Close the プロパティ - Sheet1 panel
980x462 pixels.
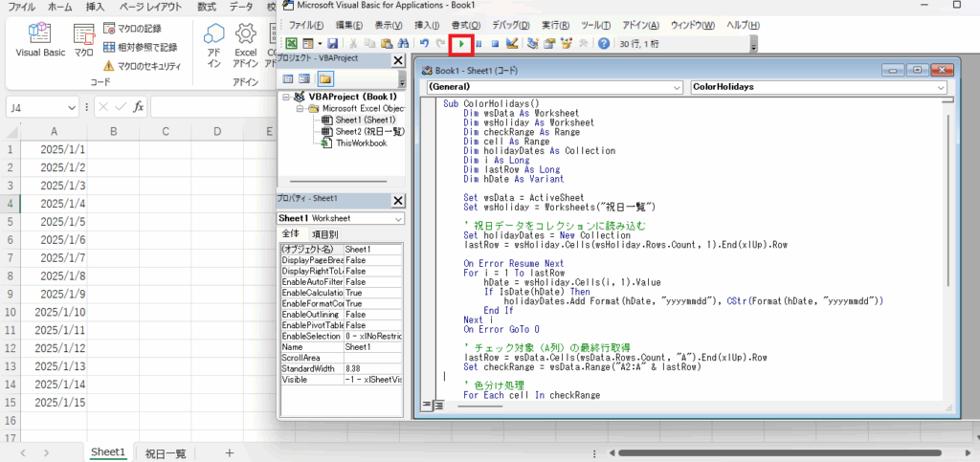coord(397,201)
